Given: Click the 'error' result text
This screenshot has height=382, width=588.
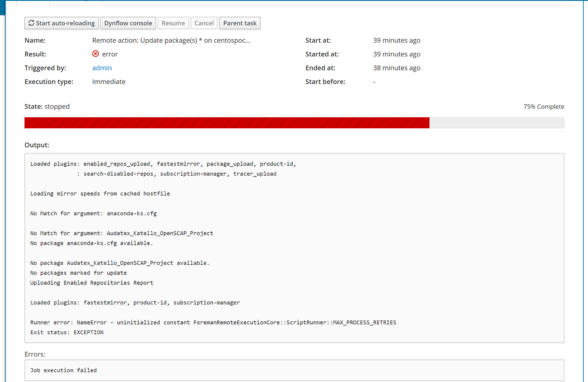Looking at the screenshot, I should tap(110, 54).
